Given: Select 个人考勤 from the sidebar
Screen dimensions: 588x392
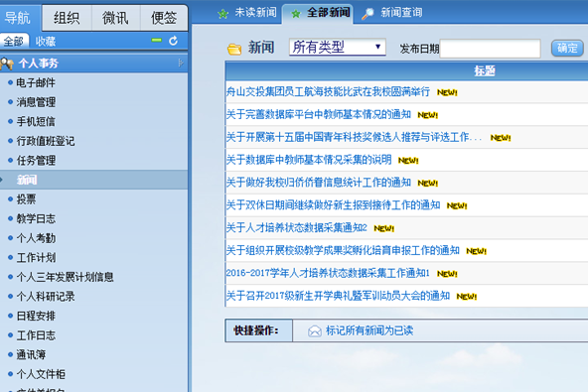Looking at the screenshot, I should click(36, 238).
